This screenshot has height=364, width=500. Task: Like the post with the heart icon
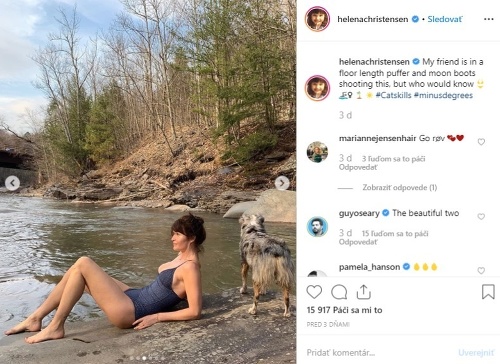pyautogui.click(x=314, y=292)
